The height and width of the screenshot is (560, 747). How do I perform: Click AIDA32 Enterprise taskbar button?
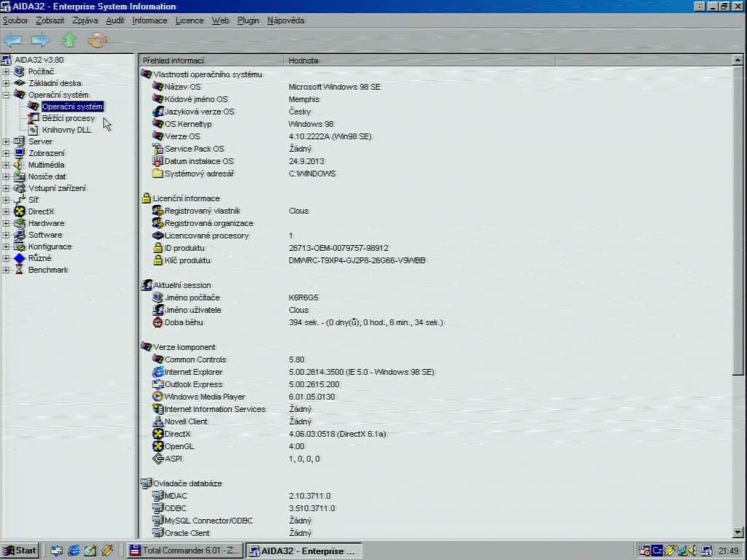(304, 551)
